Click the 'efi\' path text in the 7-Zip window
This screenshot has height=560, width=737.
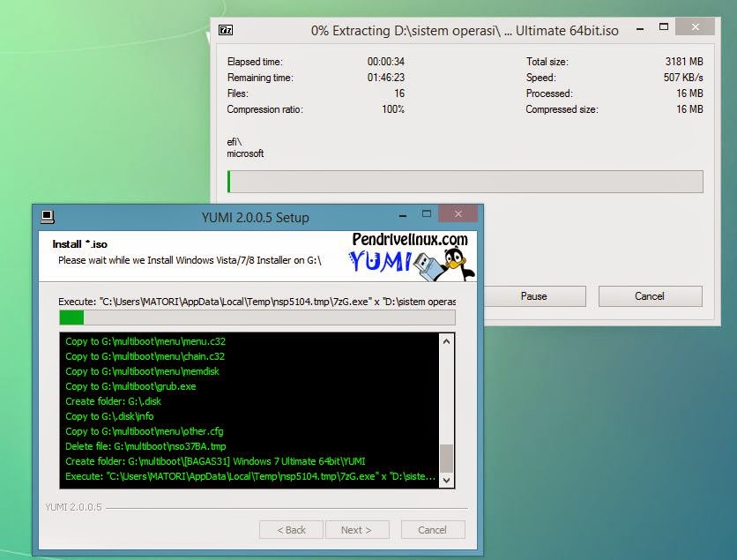(x=234, y=142)
